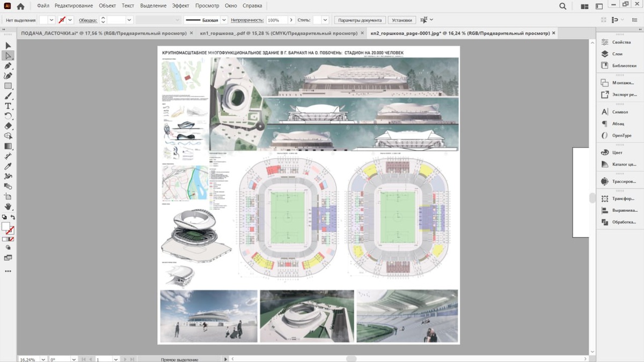Open the Файл menu
This screenshot has height=362, width=644.
(x=43, y=6)
